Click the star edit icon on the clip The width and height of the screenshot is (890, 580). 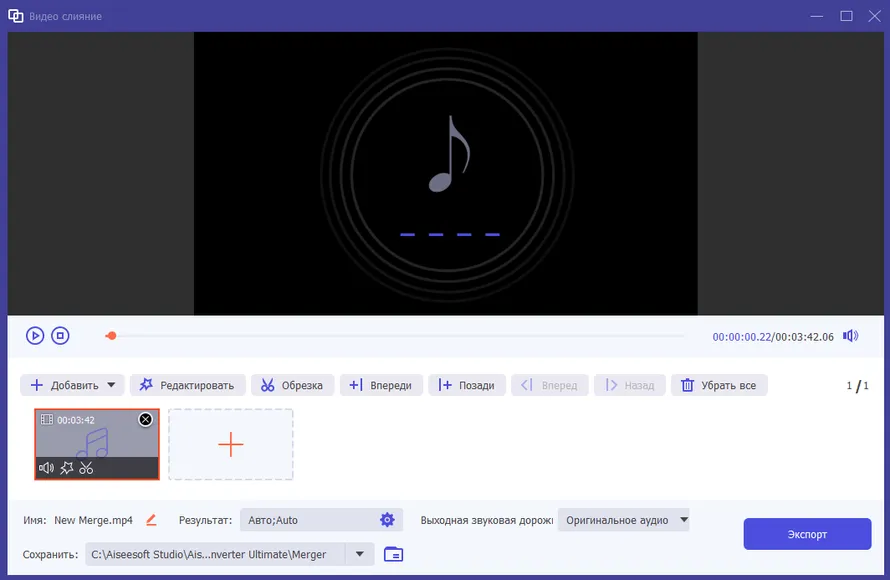click(67, 468)
